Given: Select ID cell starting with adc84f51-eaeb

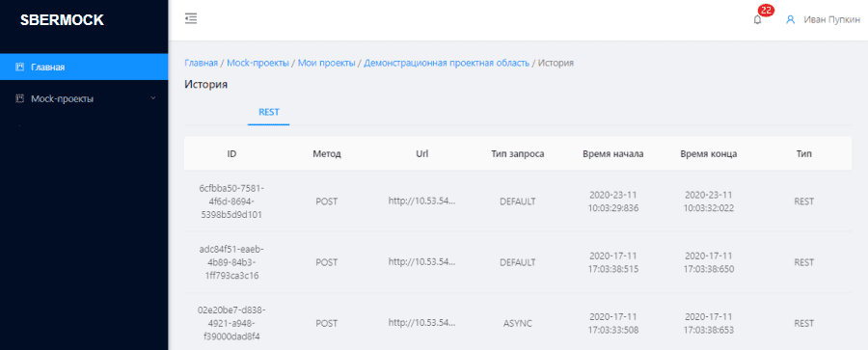Looking at the screenshot, I should [x=231, y=262].
